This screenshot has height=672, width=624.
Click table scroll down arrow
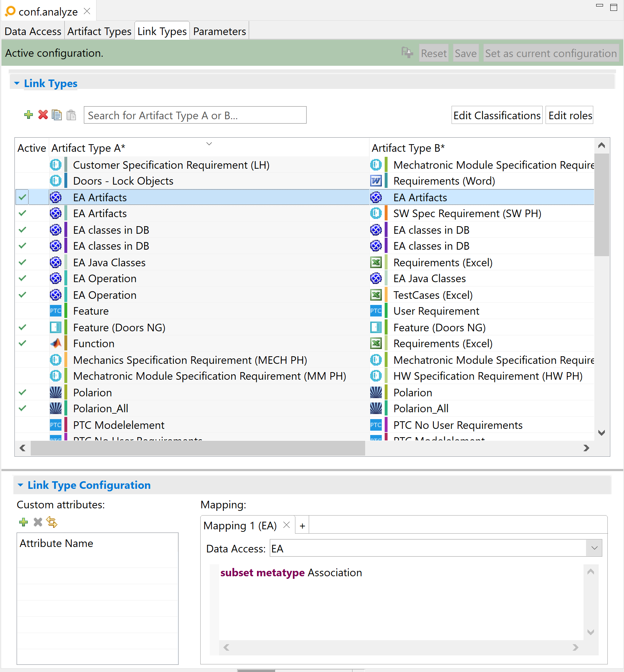602,432
